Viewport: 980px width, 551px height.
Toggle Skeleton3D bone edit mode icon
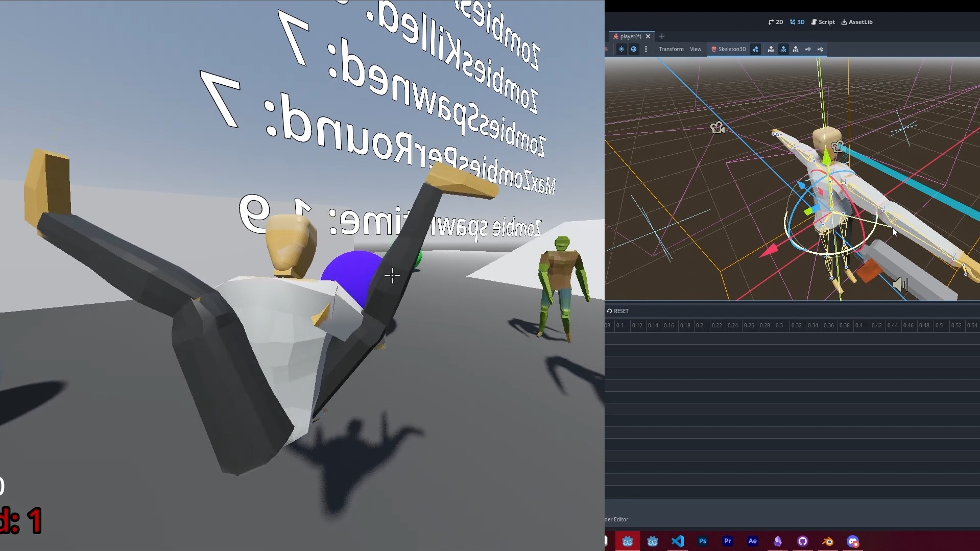coord(756,49)
